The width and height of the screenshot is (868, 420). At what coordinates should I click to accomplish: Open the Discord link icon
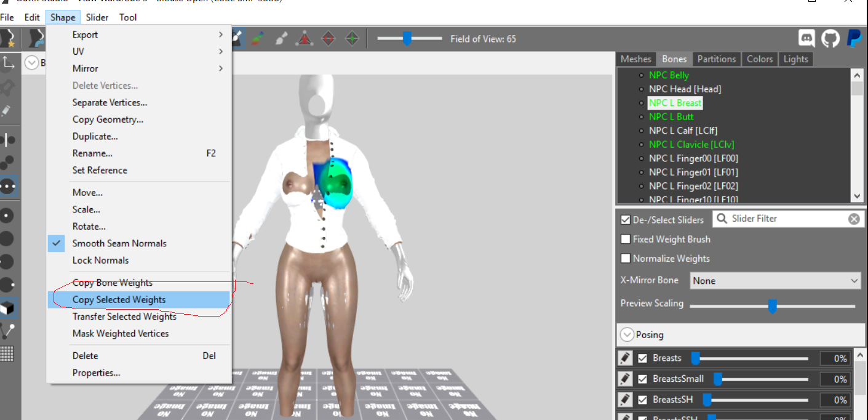(x=806, y=38)
